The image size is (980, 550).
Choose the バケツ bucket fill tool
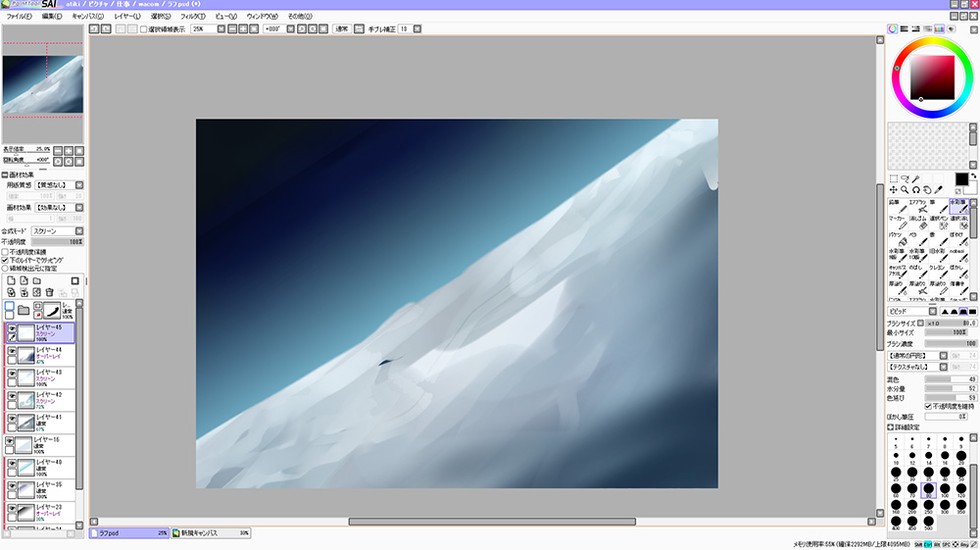pos(897,239)
